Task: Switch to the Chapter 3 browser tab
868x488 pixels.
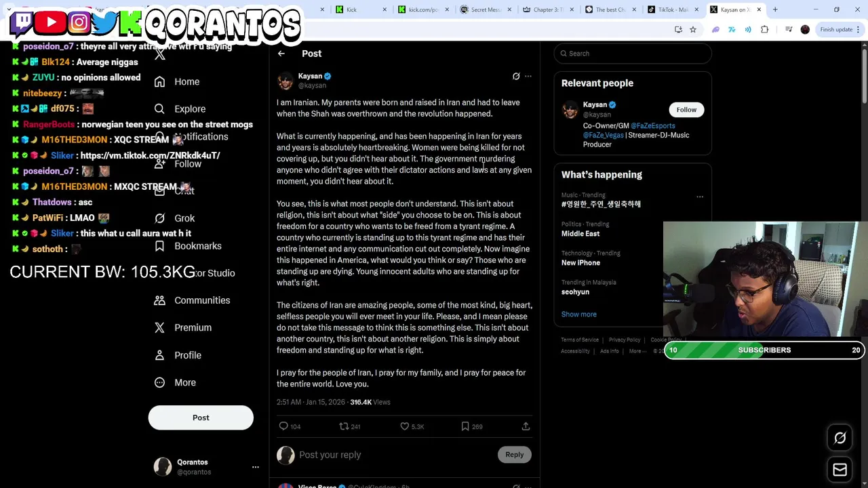Action: click(x=547, y=9)
